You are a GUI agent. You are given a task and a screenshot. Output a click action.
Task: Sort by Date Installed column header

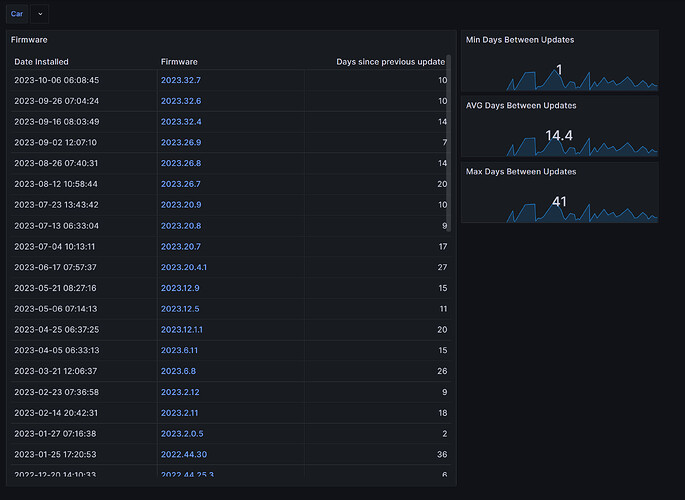(x=41, y=62)
